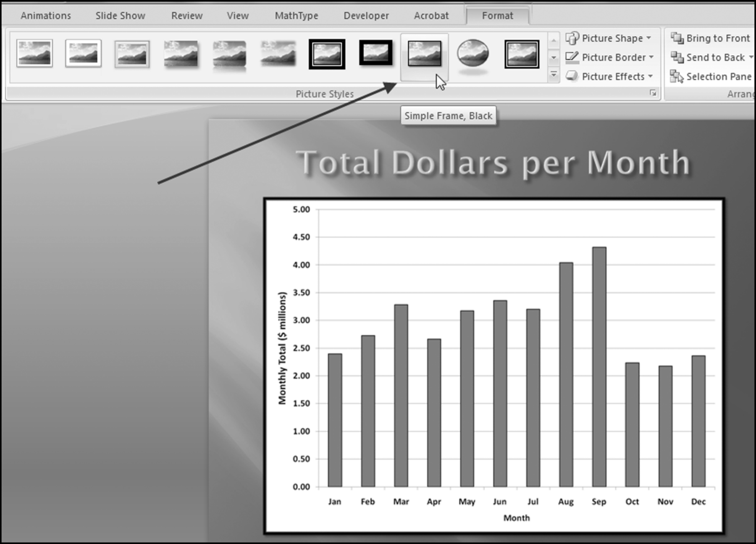Open the Acrobat tab

tap(431, 16)
